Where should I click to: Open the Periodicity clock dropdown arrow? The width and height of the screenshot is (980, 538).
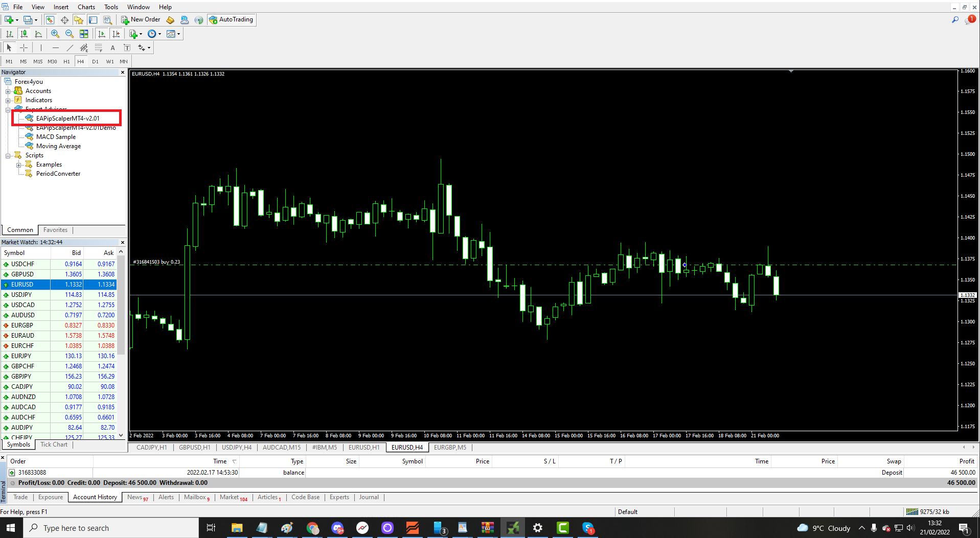pos(159,34)
